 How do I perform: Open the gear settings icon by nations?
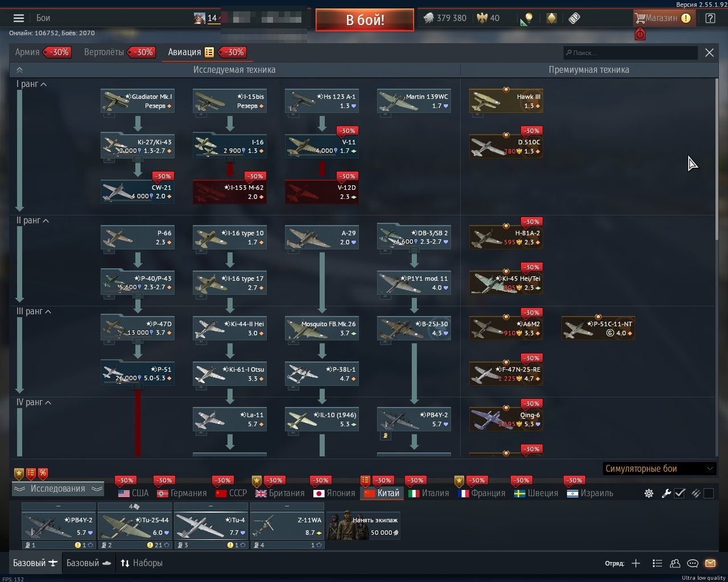[x=649, y=493]
